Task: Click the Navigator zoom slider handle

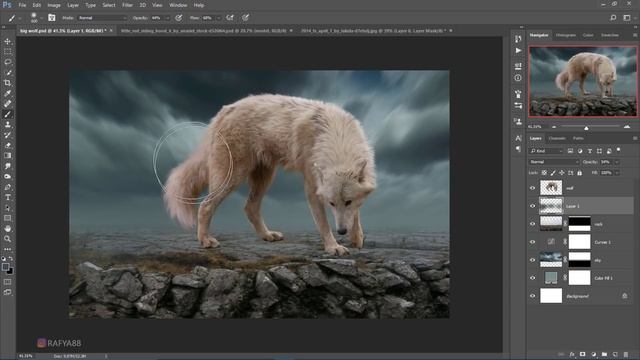Action: click(586, 128)
